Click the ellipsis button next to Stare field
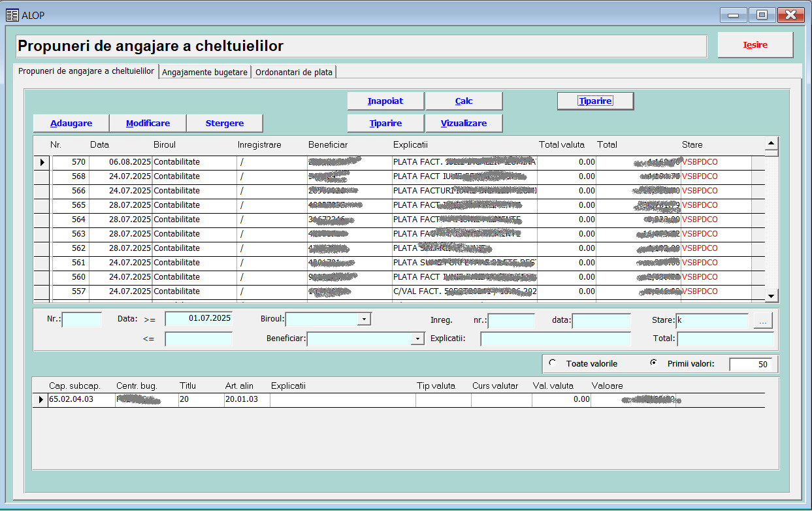 (763, 320)
